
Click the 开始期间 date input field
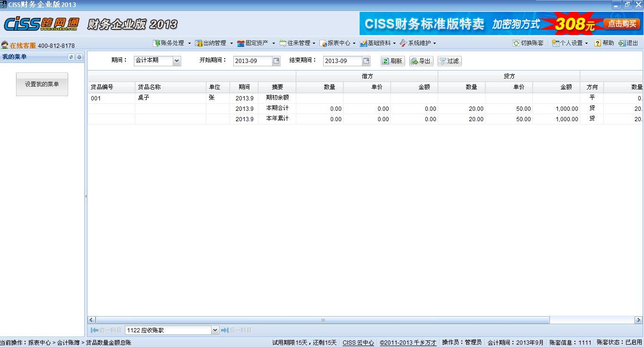pos(253,61)
